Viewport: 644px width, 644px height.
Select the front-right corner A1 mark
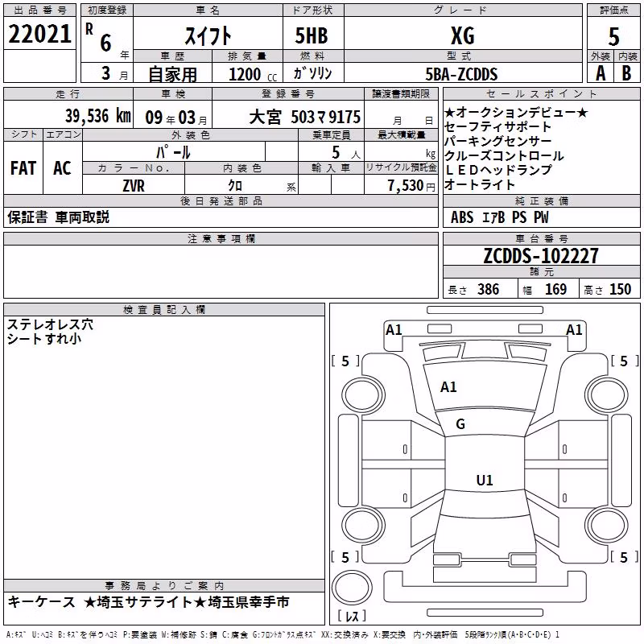[x=574, y=330]
